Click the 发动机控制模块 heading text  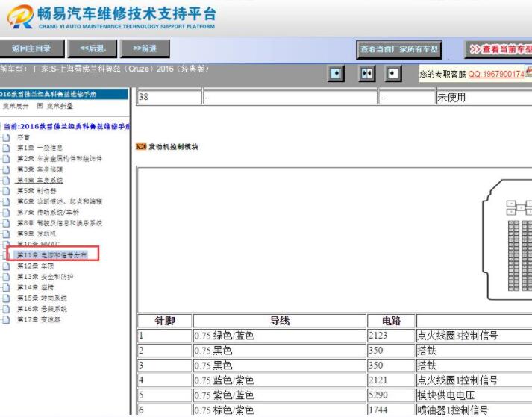click(x=173, y=146)
